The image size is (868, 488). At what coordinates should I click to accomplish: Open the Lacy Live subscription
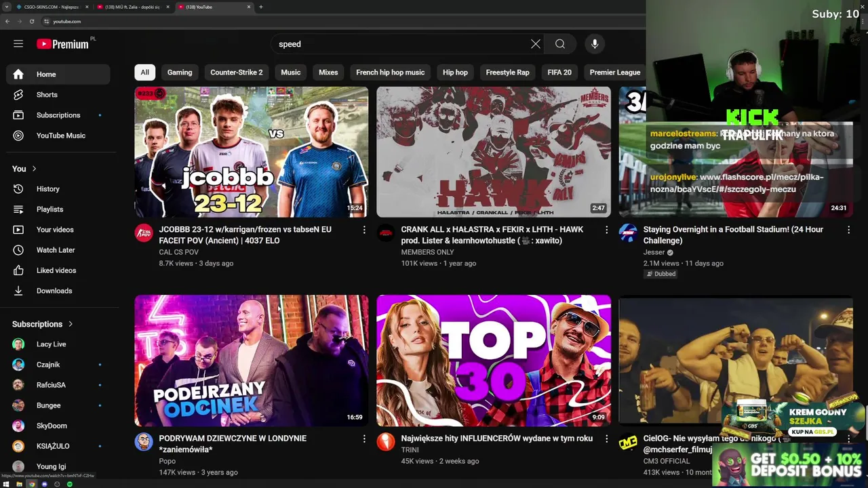(x=58, y=344)
